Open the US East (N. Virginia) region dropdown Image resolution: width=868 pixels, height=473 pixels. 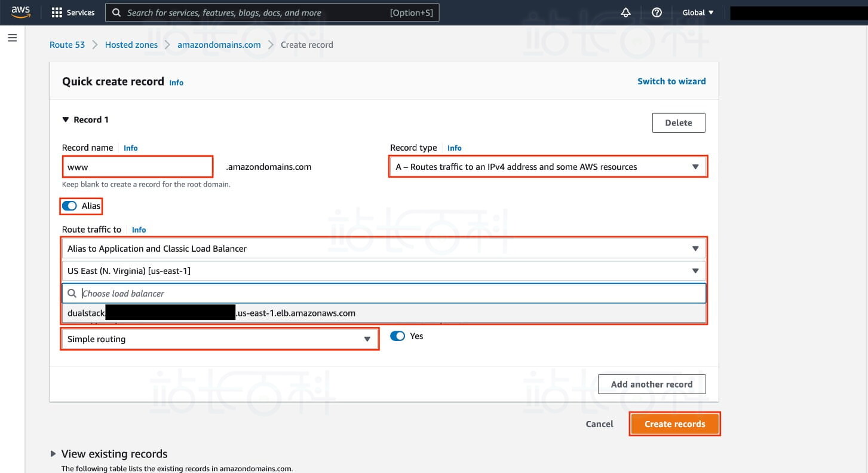(x=384, y=271)
